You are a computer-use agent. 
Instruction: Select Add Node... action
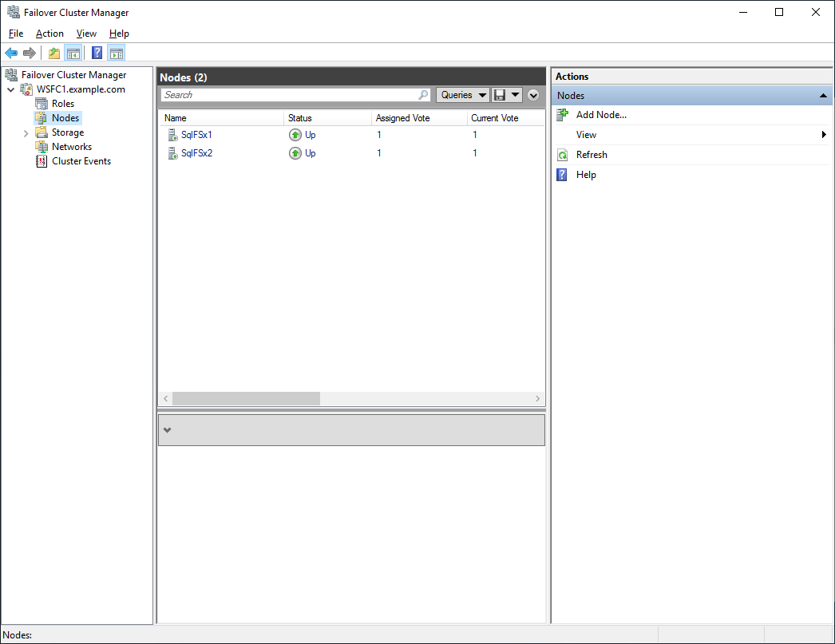click(x=601, y=115)
